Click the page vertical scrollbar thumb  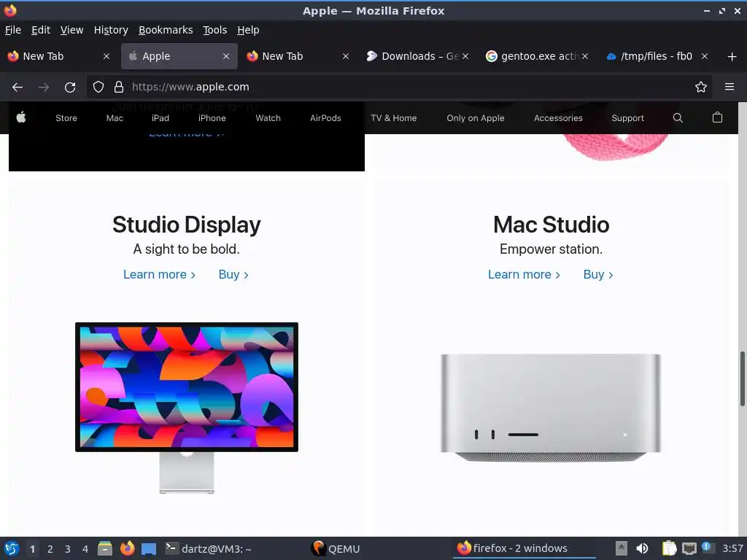coord(742,379)
